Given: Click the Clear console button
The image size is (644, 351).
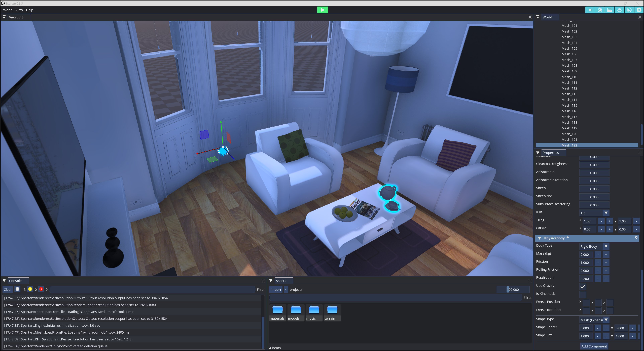Looking at the screenshot, I should [8, 289].
